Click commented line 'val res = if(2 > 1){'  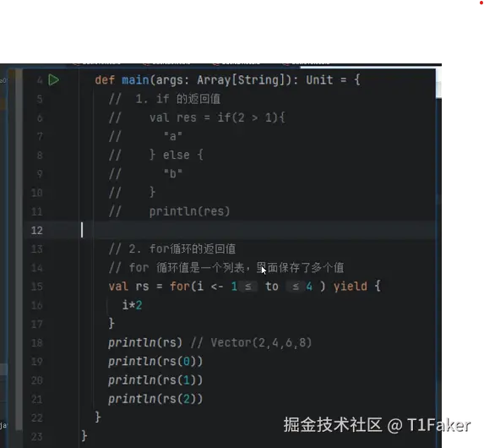(217, 117)
